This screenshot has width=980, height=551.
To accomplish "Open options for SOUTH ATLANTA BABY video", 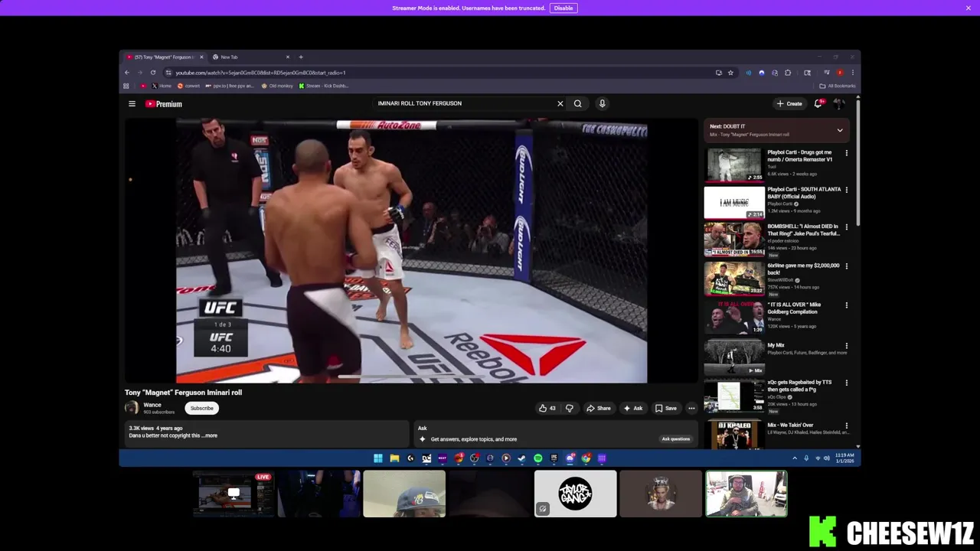I will click(x=846, y=191).
